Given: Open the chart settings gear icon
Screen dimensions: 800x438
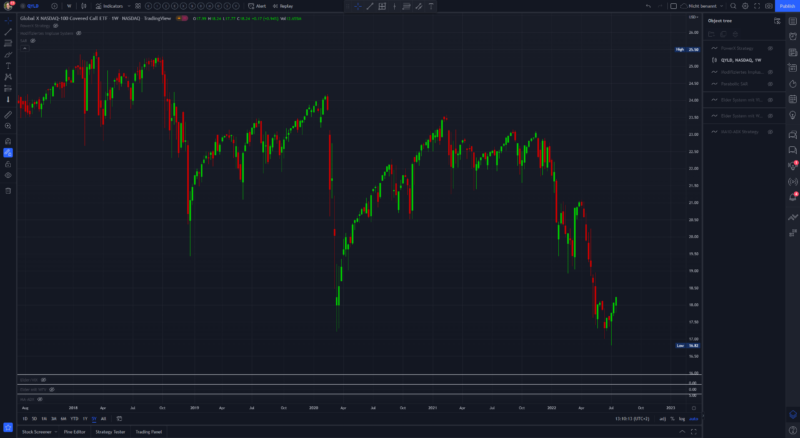Looking at the screenshot, I should click(745, 6).
